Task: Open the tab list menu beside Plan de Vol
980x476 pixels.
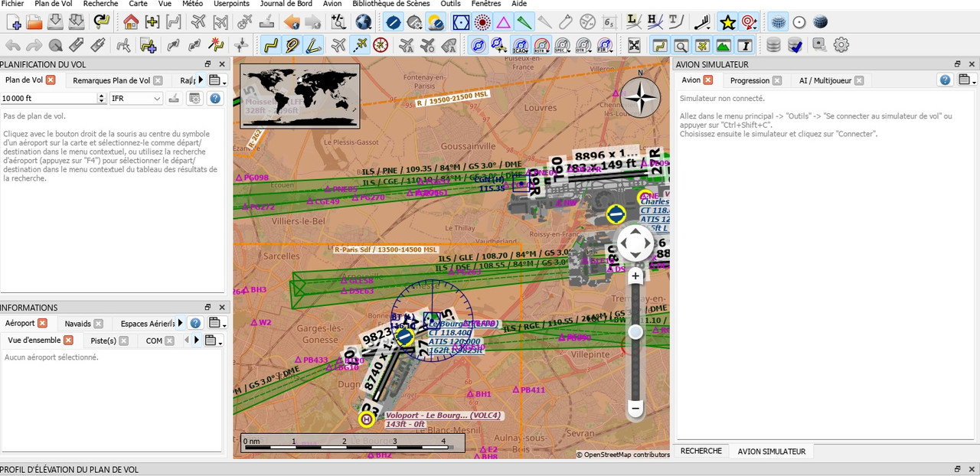Action: [x=217, y=80]
